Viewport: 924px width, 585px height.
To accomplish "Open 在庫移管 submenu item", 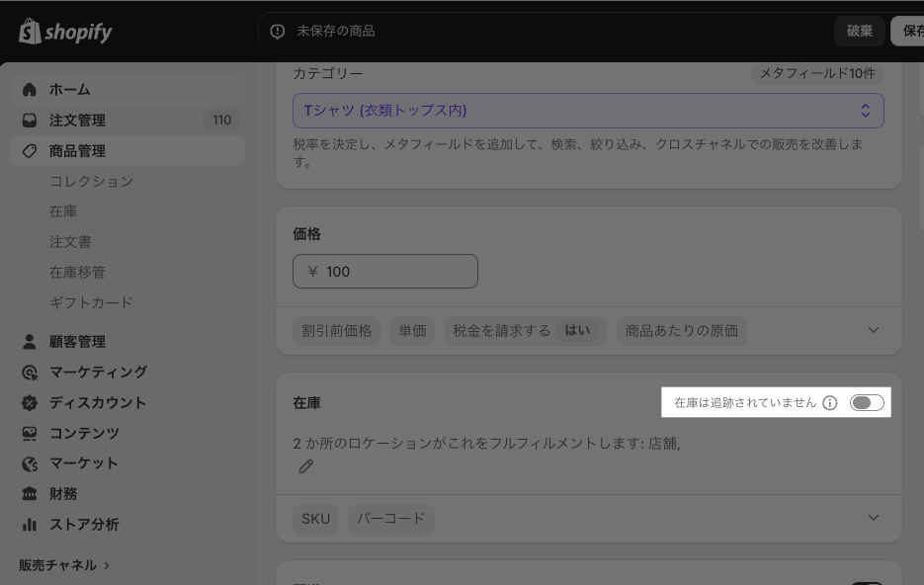I will 77,273.
